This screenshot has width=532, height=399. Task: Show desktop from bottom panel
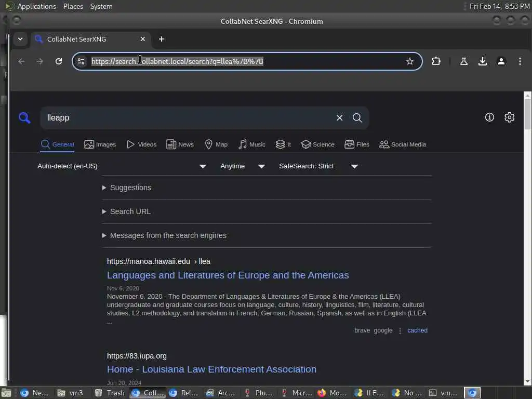6,393
